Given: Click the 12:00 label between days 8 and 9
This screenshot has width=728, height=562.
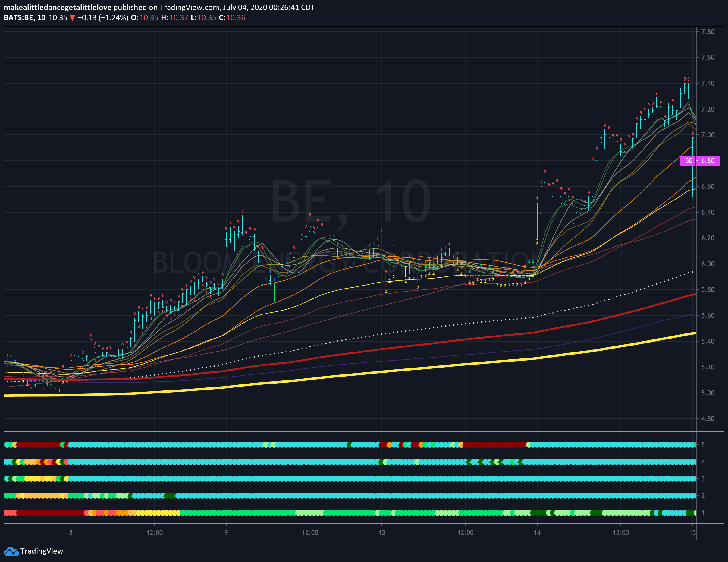Looking at the screenshot, I should (x=155, y=532).
